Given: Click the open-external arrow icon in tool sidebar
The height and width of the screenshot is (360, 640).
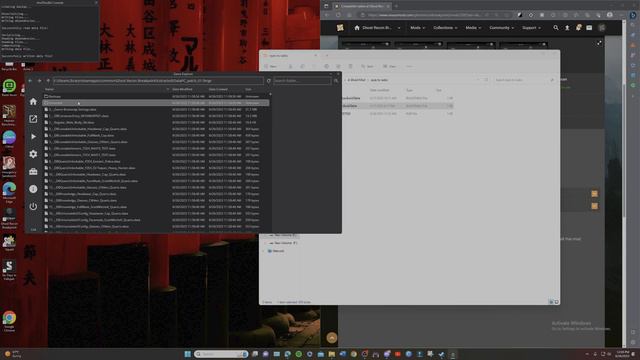Looking at the screenshot, I should [x=33, y=119].
